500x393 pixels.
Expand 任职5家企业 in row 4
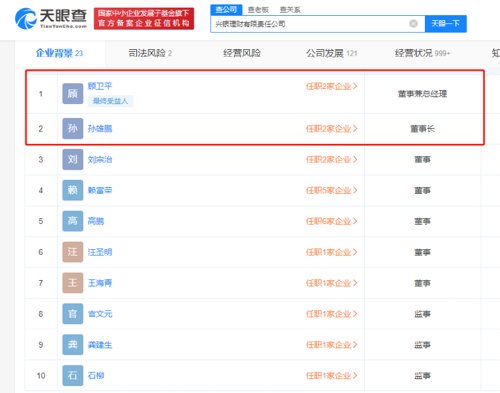pyautogui.click(x=331, y=190)
